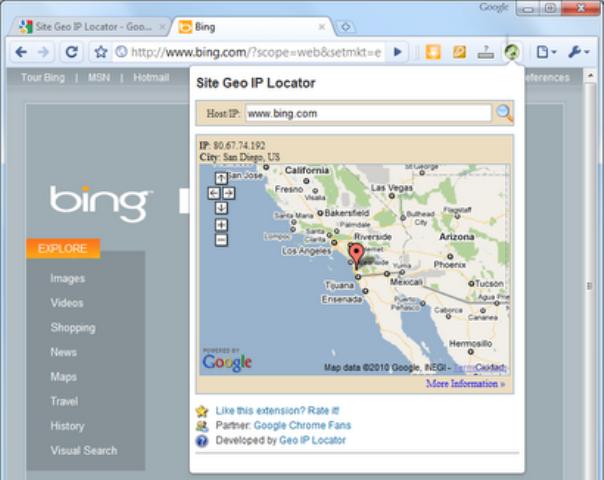Open a new tab
Screen dimensions: 604x480
346,27
